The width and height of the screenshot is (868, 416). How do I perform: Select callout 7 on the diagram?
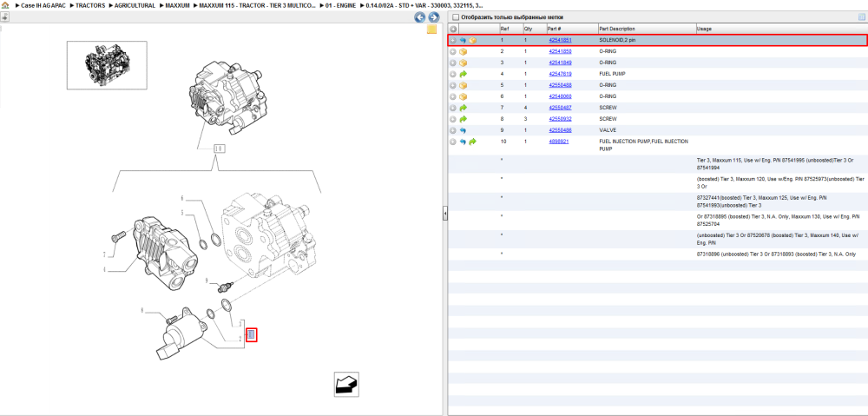[x=103, y=254]
